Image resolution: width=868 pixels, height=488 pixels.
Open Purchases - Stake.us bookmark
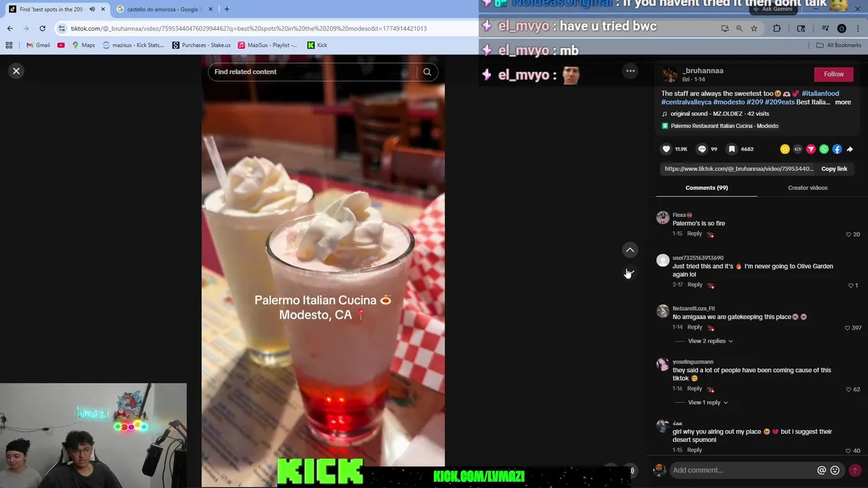coord(202,45)
